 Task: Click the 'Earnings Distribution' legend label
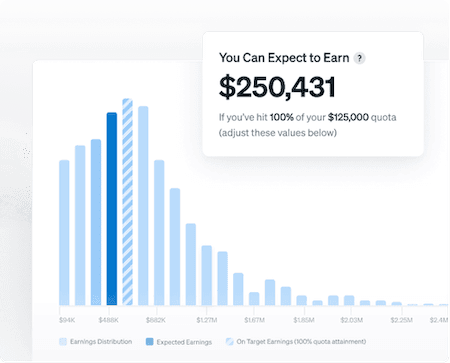[101, 342]
